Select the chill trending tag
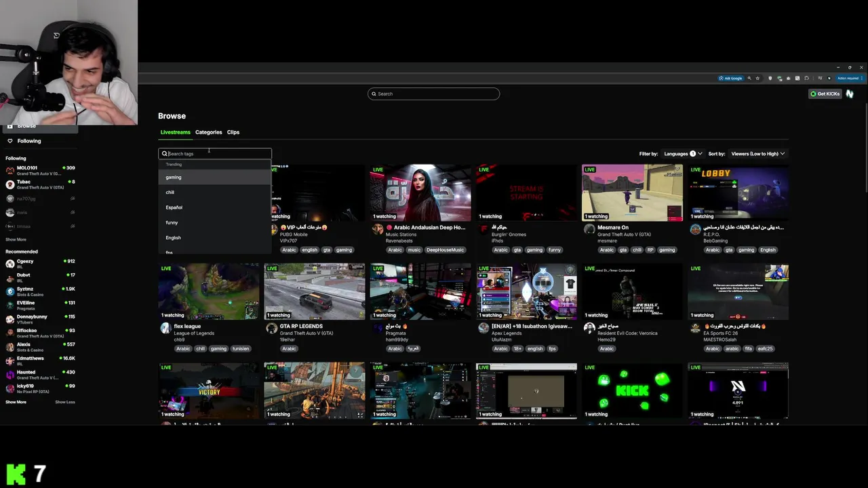 pos(215,192)
